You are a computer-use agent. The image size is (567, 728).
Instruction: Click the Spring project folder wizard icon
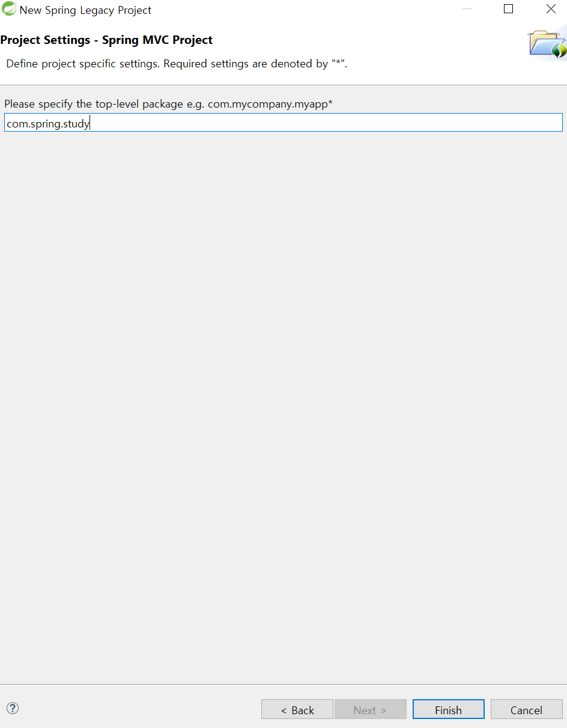click(547, 44)
